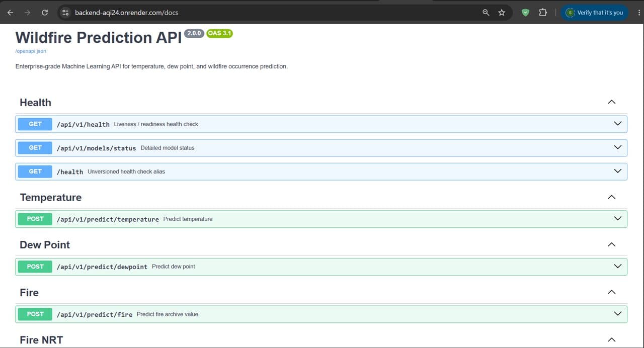Collapse the Fire section chevron
Viewport: 644px width, 348px height.
612,292
